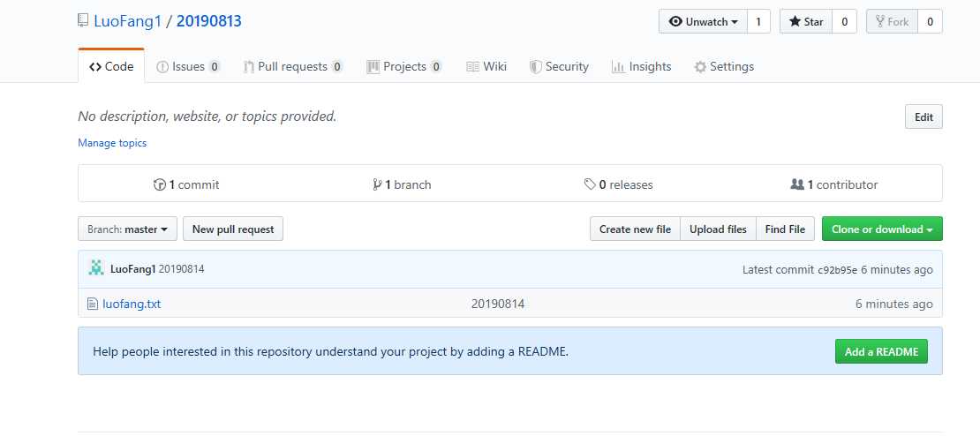Star this repository
Image resolution: width=980 pixels, height=436 pixels.
pos(806,22)
